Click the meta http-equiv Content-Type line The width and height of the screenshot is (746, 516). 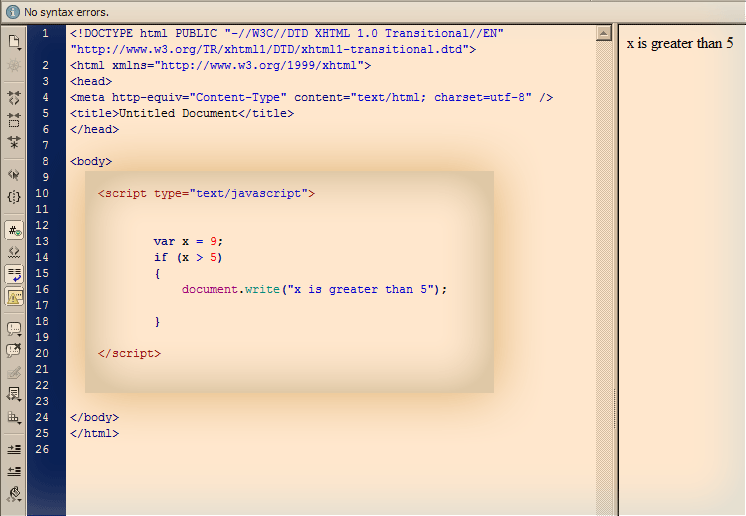coord(312,97)
